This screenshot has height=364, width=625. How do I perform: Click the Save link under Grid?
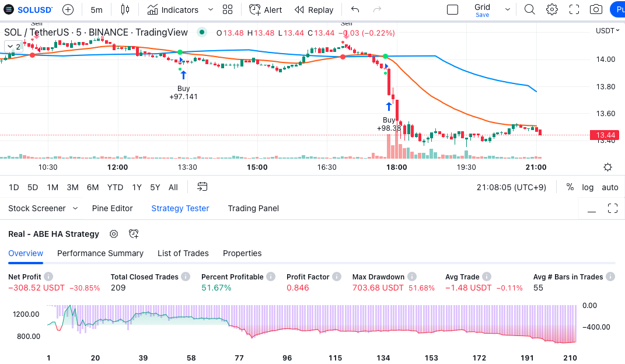[482, 15]
